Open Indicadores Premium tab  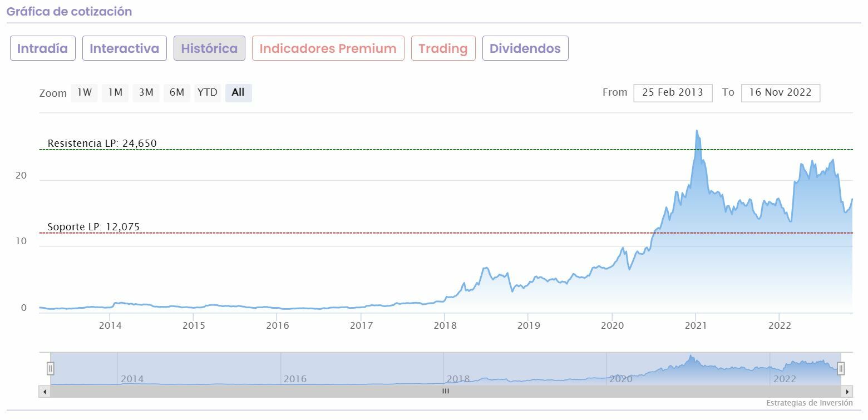[x=328, y=48]
